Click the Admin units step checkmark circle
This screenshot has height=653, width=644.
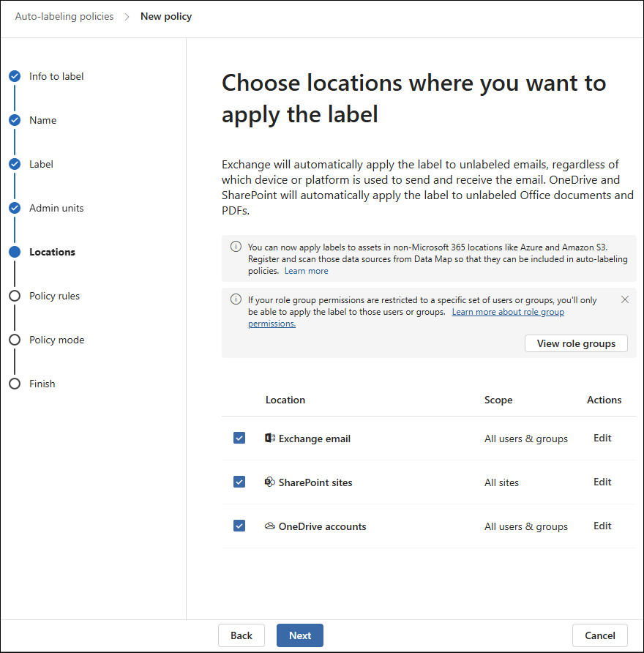(x=15, y=208)
